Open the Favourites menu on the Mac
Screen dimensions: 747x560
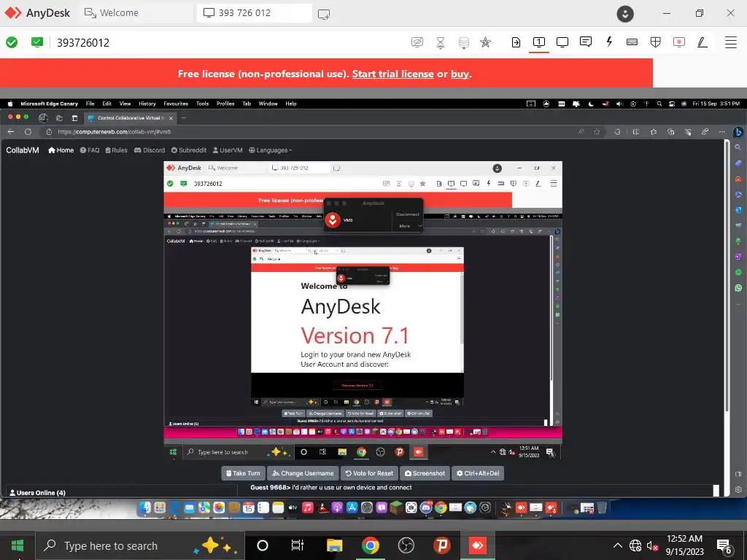point(176,104)
